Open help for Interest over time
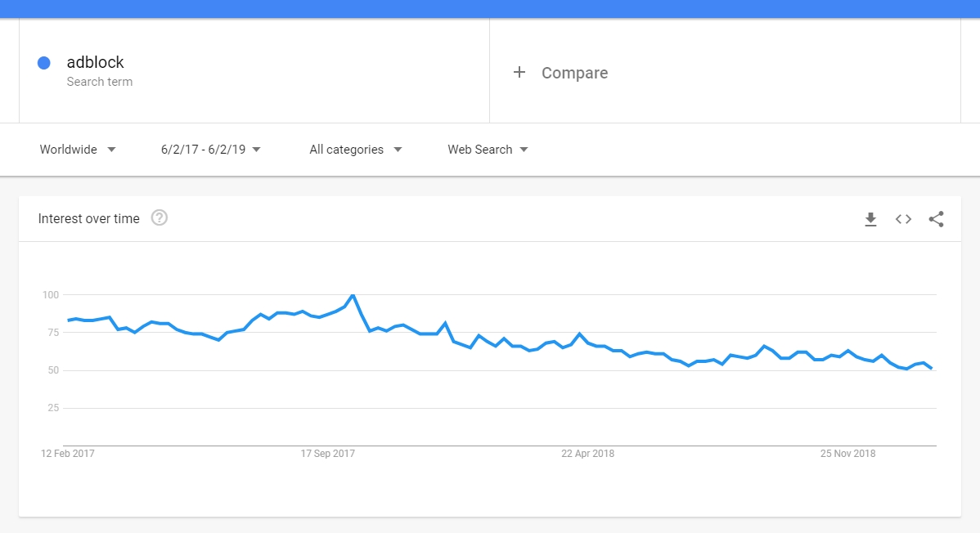Screen dimensions: 980x533 (160, 218)
